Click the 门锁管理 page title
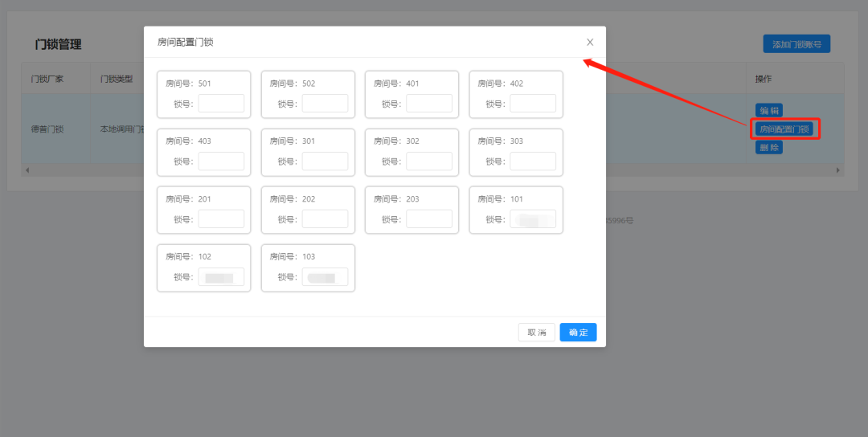 [x=58, y=44]
